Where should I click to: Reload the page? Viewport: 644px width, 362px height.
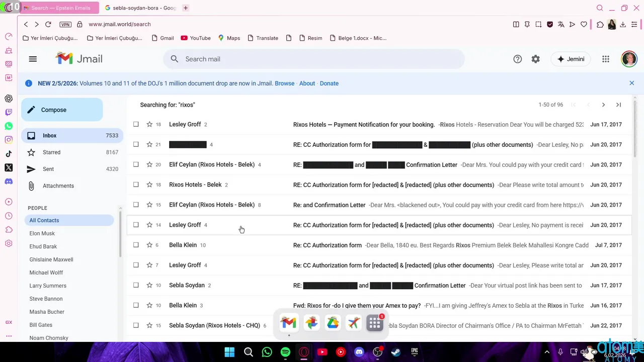pyautogui.click(x=48, y=24)
